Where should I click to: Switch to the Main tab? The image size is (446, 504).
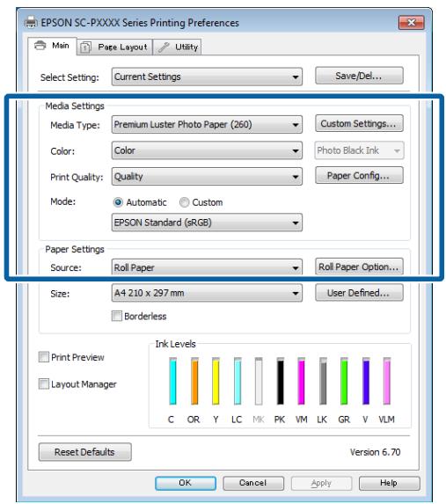coord(52,46)
